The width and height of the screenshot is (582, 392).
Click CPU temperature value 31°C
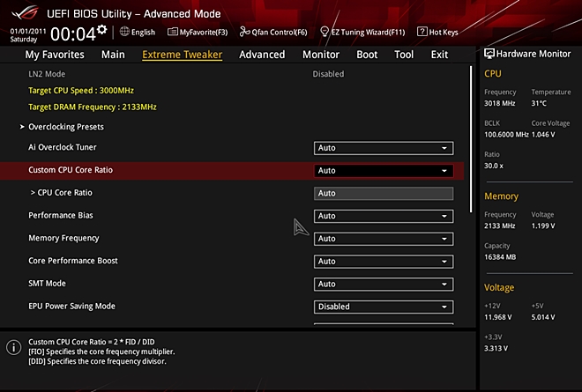tap(539, 103)
